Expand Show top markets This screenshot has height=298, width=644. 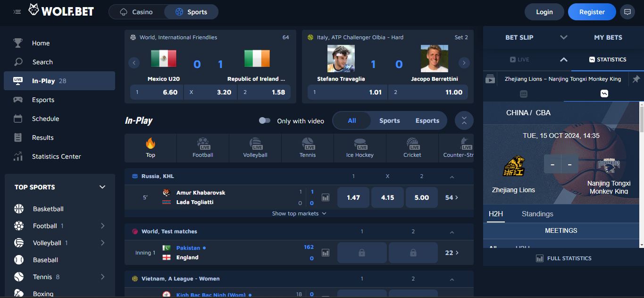tap(299, 213)
